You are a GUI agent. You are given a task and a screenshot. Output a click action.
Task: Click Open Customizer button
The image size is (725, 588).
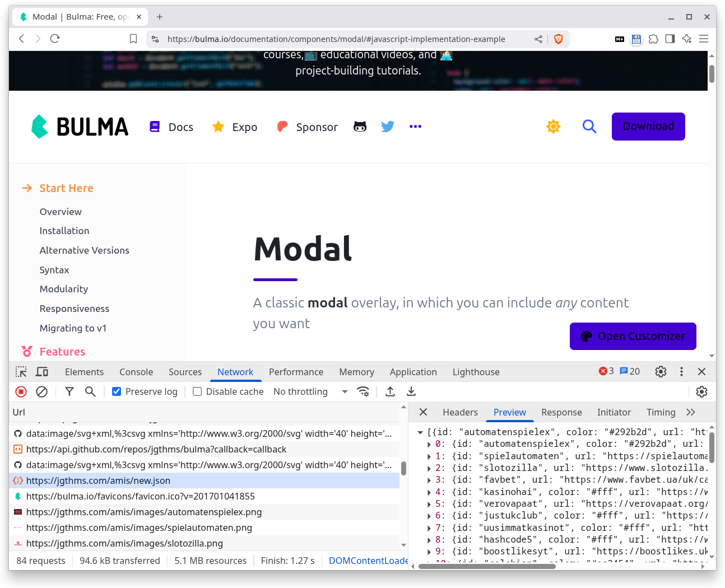[x=633, y=336]
